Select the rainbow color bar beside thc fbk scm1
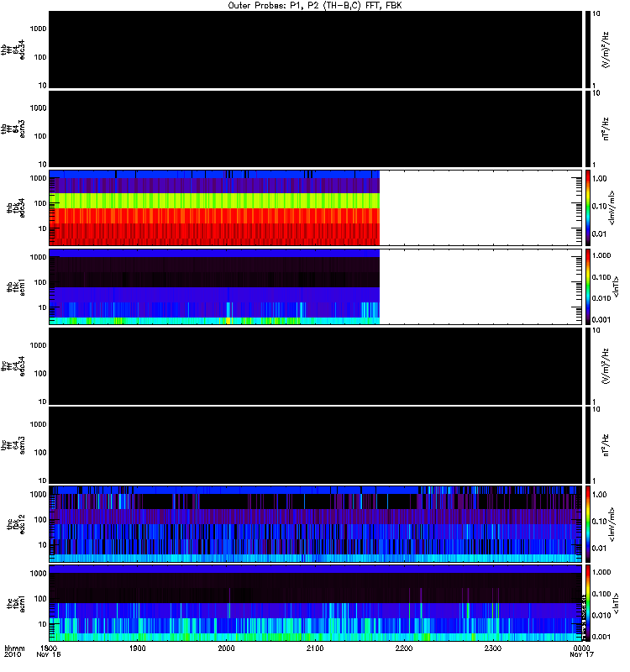The height and width of the screenshot is (672, 630). coord(588,602)
